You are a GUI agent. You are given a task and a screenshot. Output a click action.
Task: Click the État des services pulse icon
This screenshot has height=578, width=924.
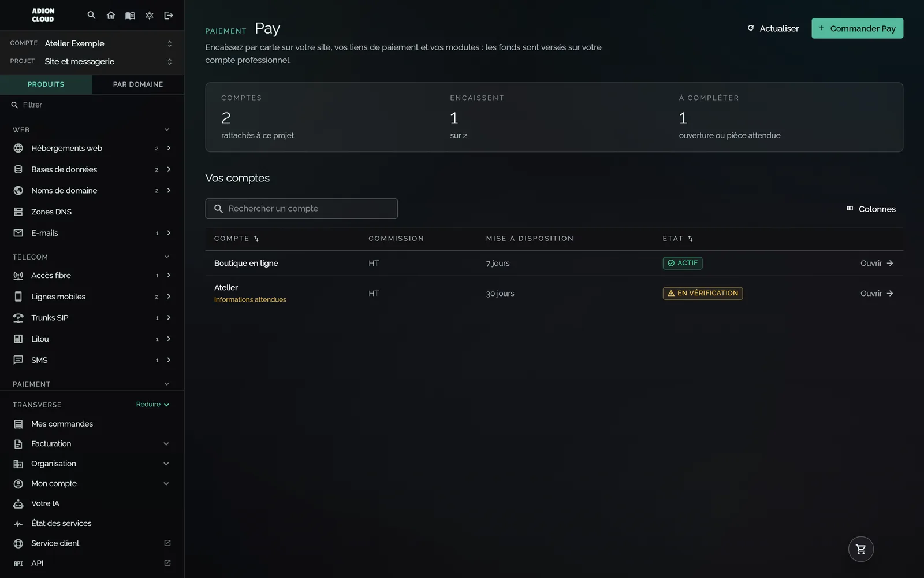coord(18,523)
